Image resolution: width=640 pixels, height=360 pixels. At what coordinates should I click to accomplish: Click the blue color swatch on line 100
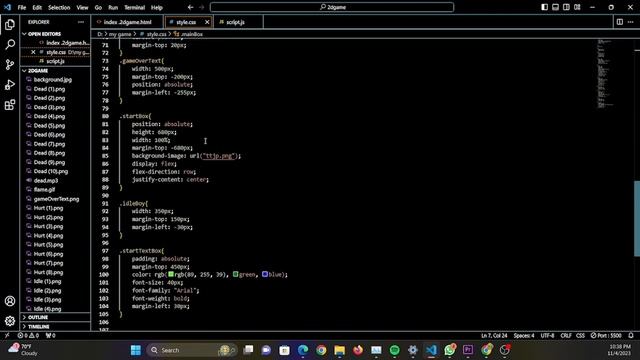tap(265, 274)
